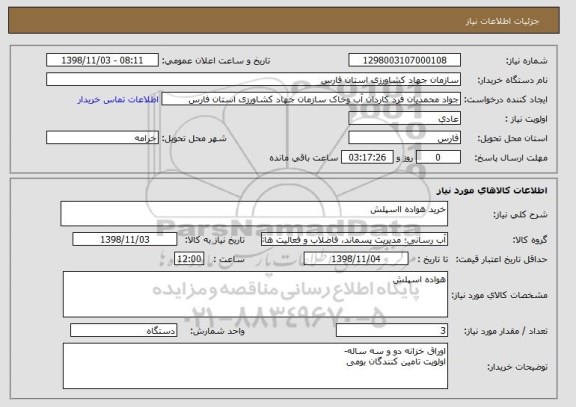The image size is (576, 407).
Task: Click the label ایجاد کننده درخواست
Action: click(505, 100)
